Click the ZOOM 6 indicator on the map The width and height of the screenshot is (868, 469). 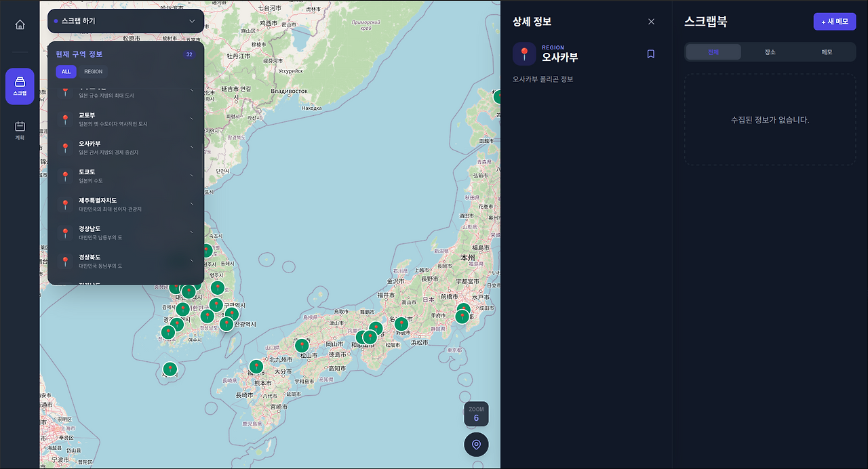click(x=476, y=414)
